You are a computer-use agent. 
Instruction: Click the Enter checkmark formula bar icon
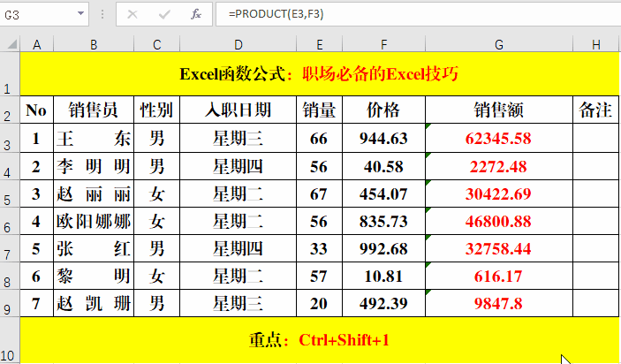[164, 15]
